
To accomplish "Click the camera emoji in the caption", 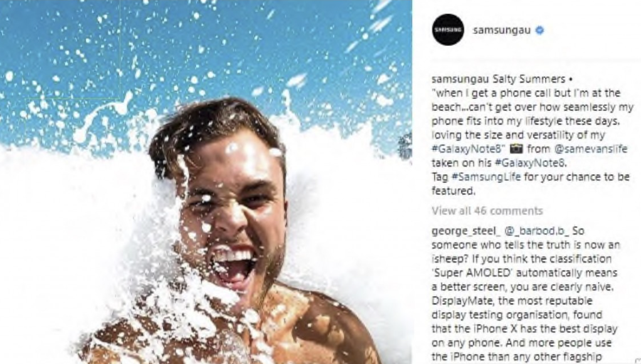I will pyautogui.click(x=516, y=148).
